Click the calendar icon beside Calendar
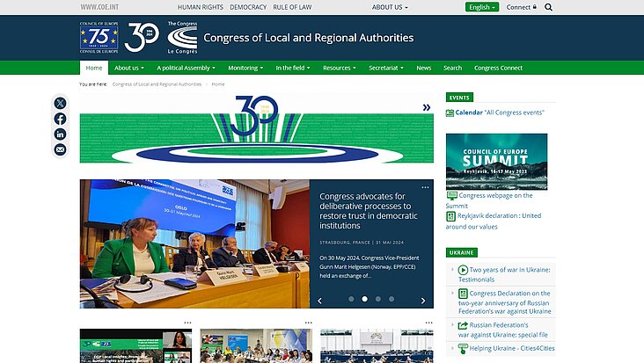Screen dimensions: 644x363 point(450,113)
